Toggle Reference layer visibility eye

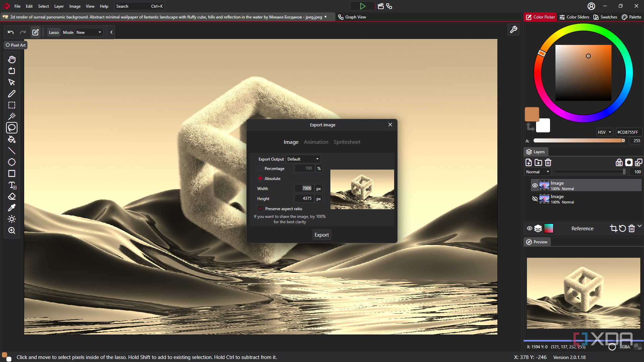(x=530, y=228)
